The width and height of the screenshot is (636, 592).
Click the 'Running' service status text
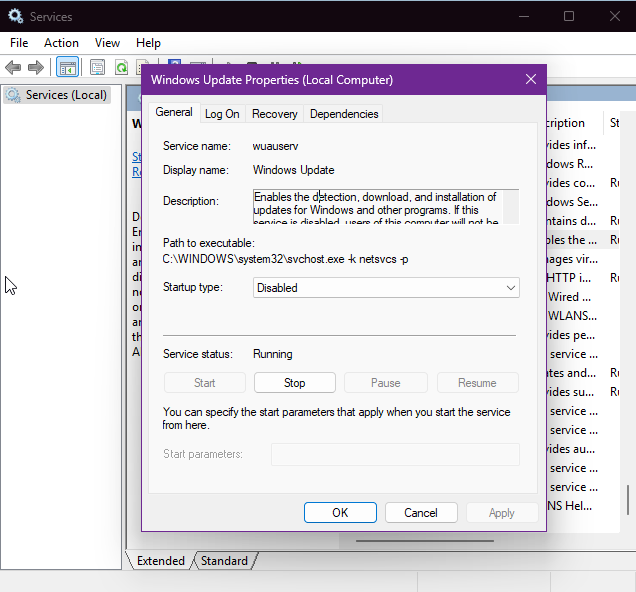click(x=273, y=354)
